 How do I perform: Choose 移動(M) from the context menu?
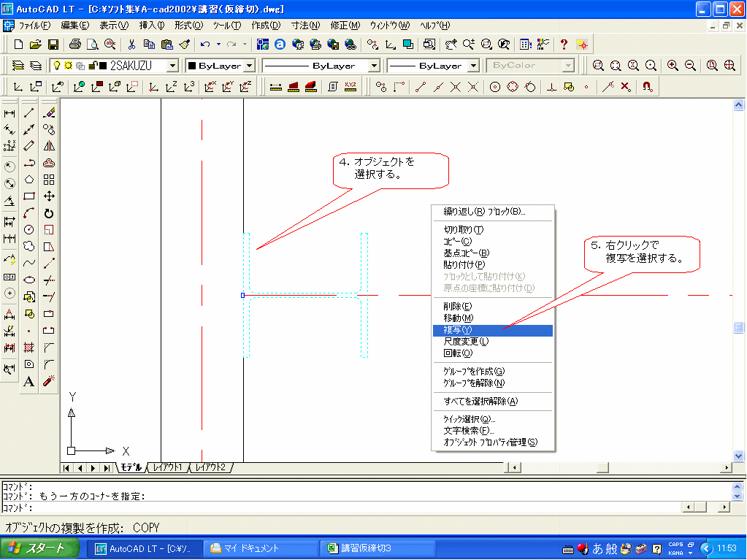point(493,318)
